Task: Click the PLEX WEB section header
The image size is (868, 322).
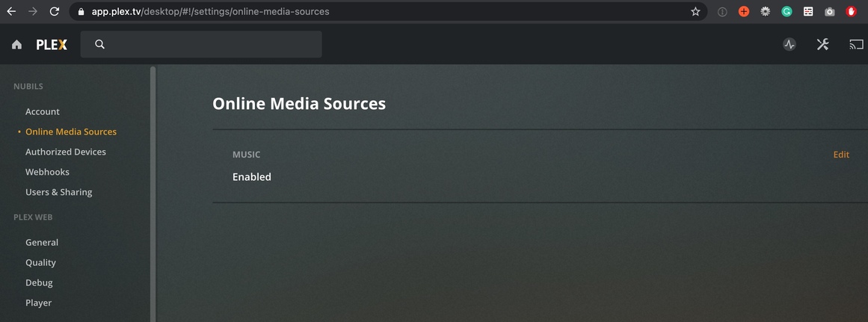Action: (33, 217)
